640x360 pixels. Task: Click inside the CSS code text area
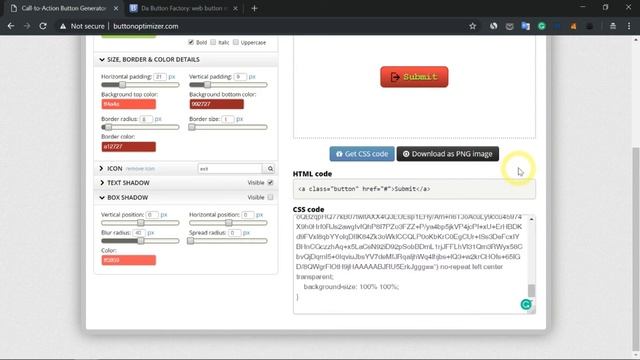coord(410,264)
